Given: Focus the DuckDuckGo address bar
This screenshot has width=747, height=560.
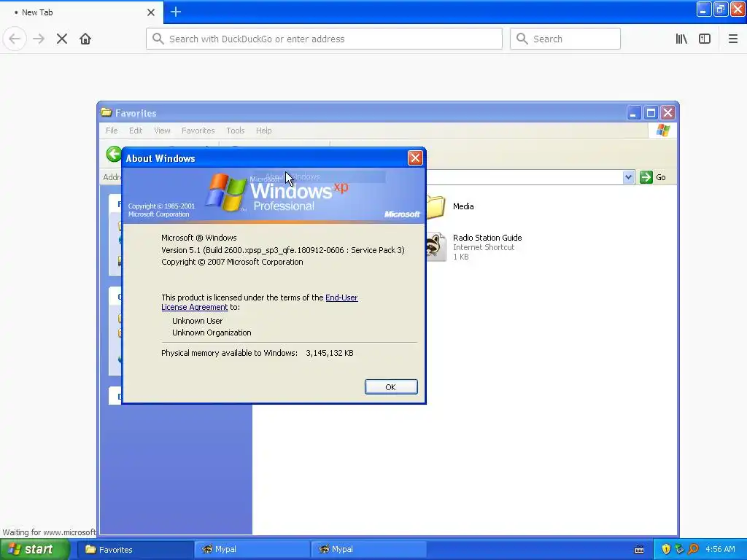Looking at the screenshot, I should point(324,39).
